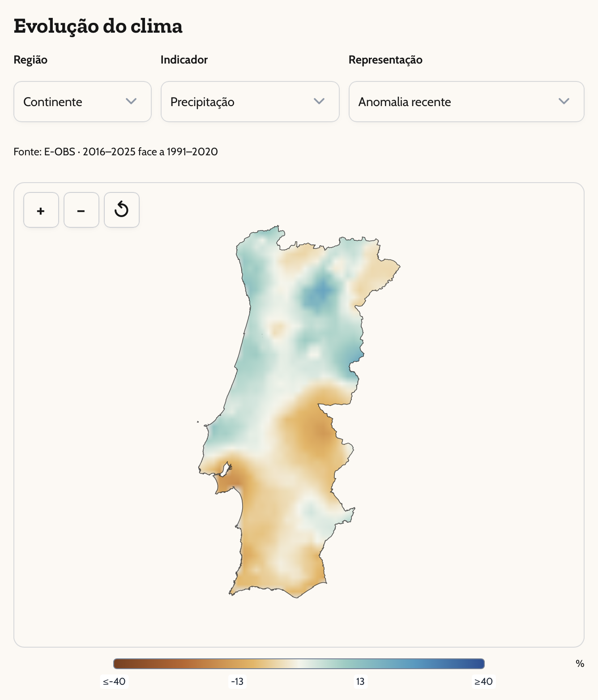The height and width of the screenshot is (700, 598).
Task: Click the '%' unit label
Action: (580, 664)
